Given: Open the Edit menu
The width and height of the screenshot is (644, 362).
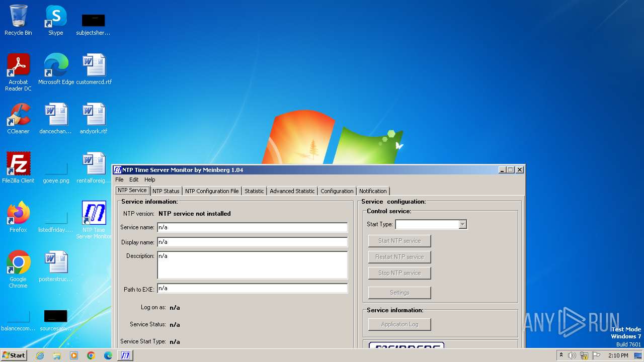Looking at the screenshot, I should 134,179.
